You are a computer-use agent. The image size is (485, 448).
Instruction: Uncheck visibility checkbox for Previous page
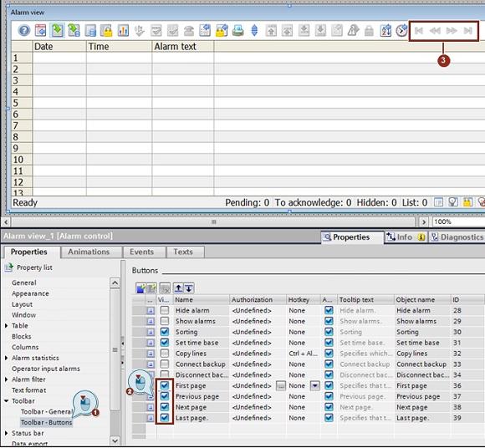(165, 396)
